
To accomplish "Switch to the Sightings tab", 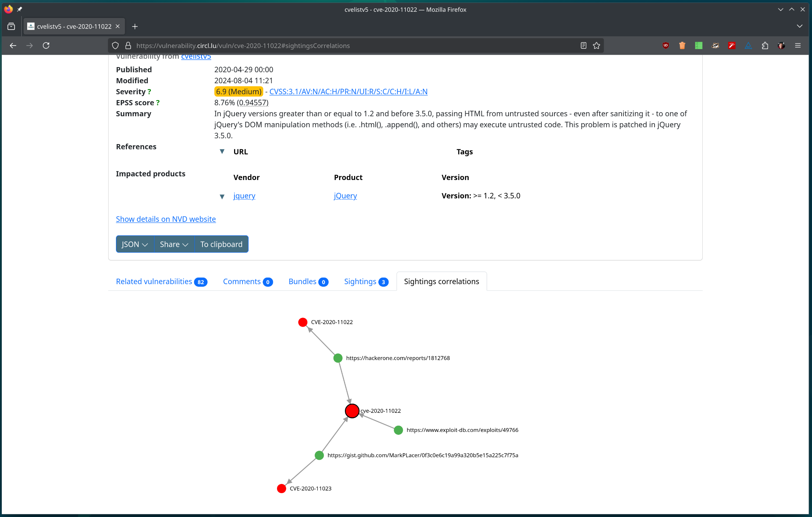I will [361, 281].
